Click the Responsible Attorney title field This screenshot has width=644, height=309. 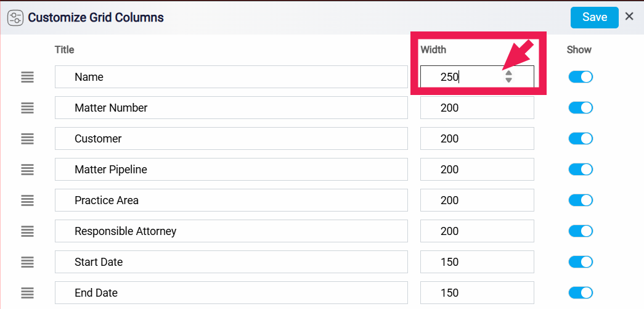point(231,231)
